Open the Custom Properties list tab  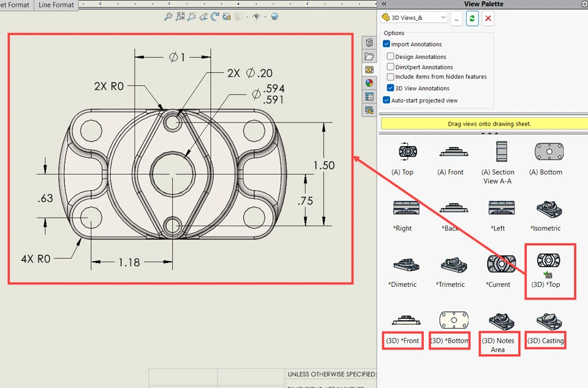coord(369,97)
